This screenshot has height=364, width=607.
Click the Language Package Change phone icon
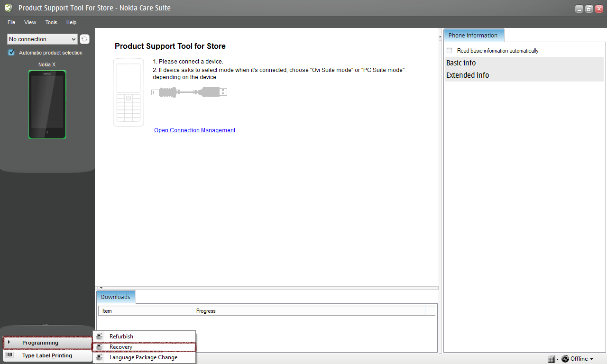tap(100, 357)
